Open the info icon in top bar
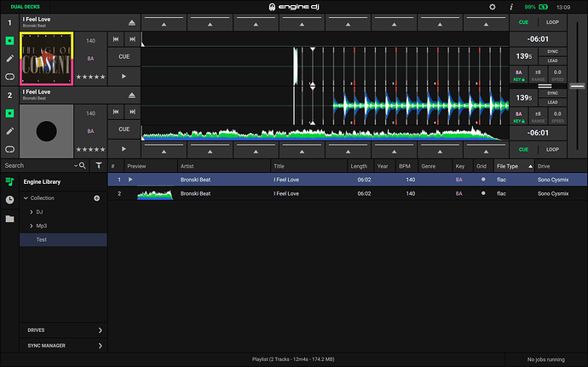 pyautogui.click(x=511, y=7)
